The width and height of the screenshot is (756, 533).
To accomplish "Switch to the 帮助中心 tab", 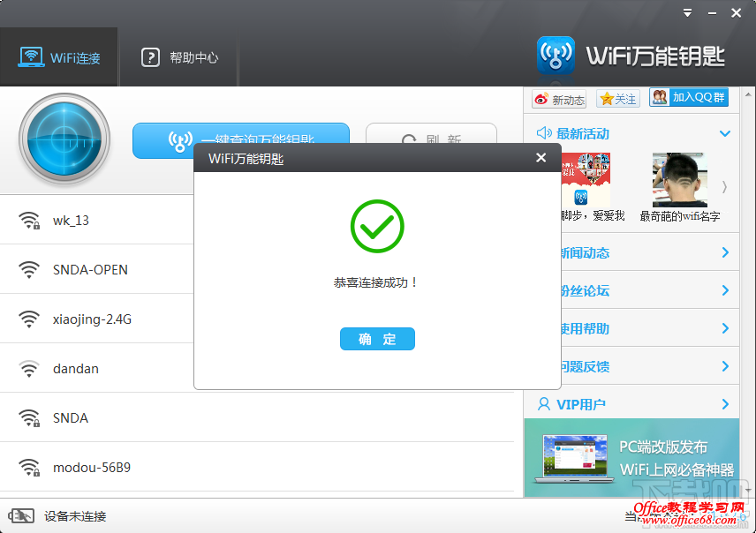I will [178, 56].
